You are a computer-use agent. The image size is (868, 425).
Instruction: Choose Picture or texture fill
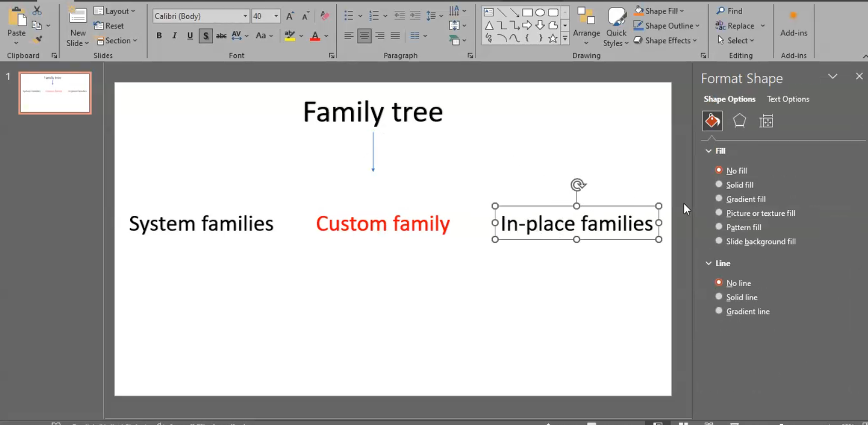click(x=755, y=213)
